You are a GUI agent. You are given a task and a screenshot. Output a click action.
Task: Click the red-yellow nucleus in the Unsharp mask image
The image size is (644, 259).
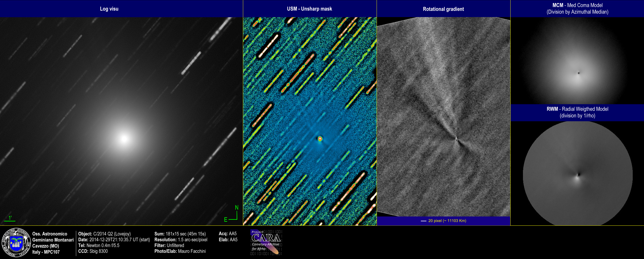[320, 139]
